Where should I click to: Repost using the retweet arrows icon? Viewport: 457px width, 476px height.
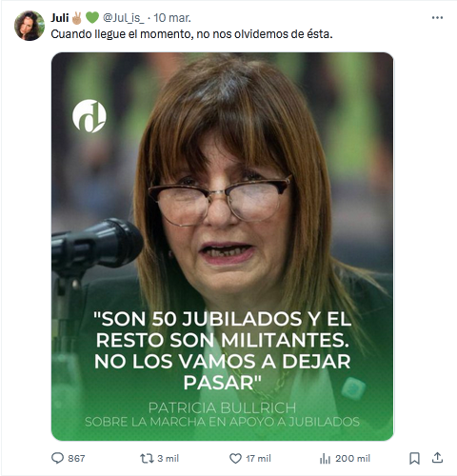coord(147,458)
